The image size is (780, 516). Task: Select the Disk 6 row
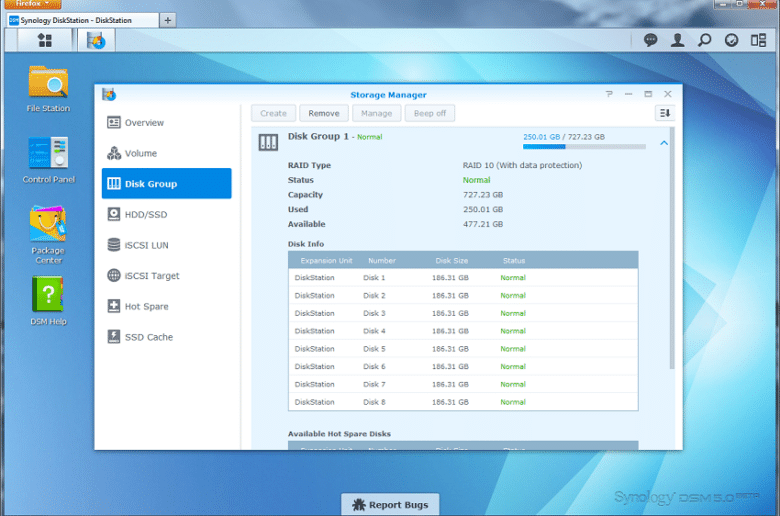tap(463, 366)
